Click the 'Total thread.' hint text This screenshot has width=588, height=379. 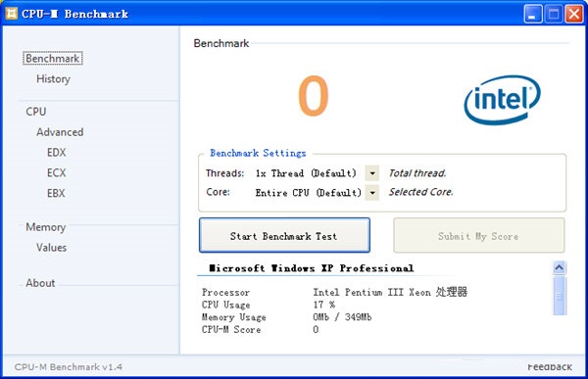(417, 173)
